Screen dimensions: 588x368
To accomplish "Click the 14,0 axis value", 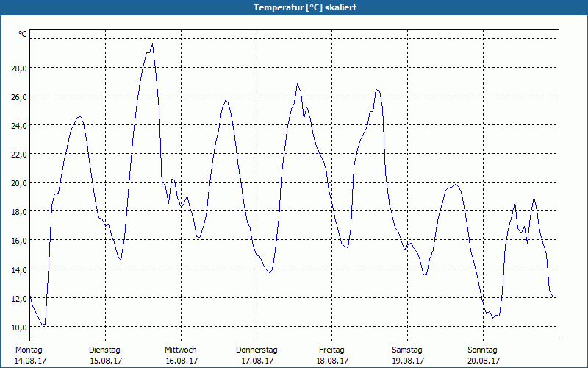I will click(19, 269).
